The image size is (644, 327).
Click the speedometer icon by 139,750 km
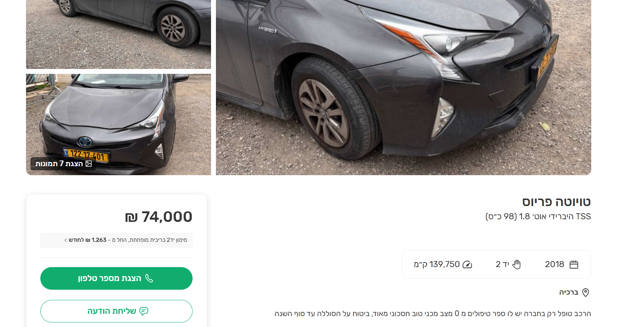coord(467,264)
